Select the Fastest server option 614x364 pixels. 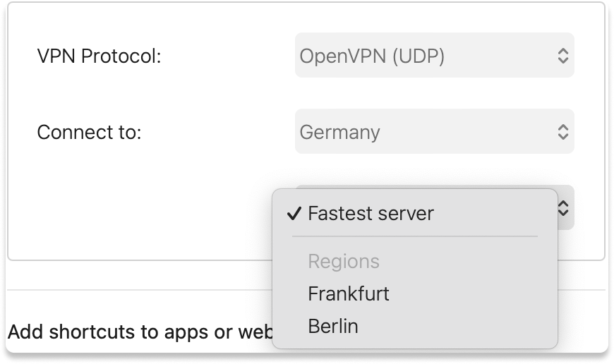(371, 213)
